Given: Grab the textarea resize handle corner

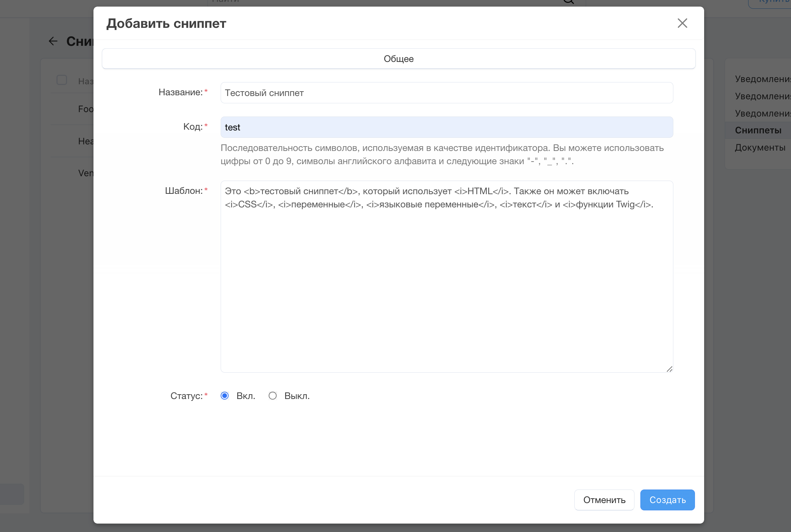Looking at the screenshot, I should (669, 369).
